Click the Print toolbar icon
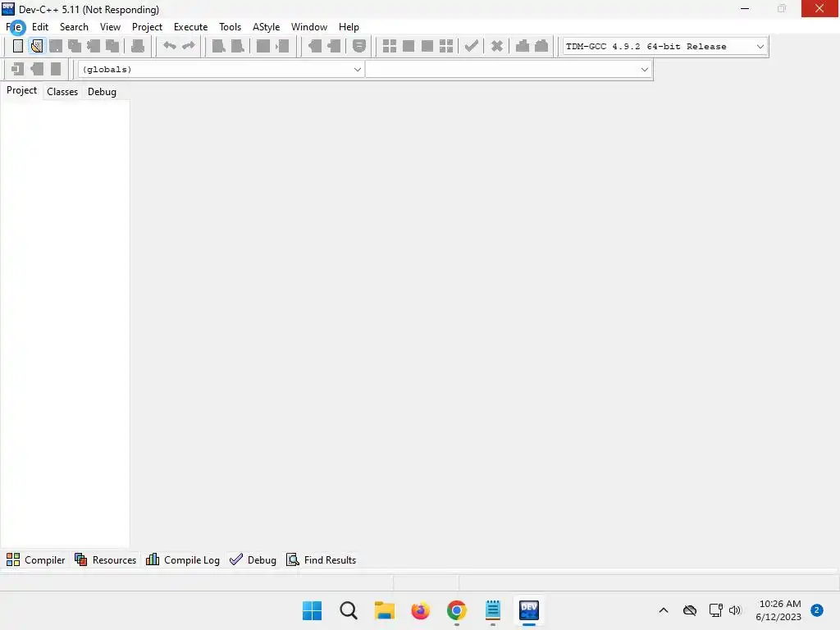840x630 pixels. coord(138,46)
